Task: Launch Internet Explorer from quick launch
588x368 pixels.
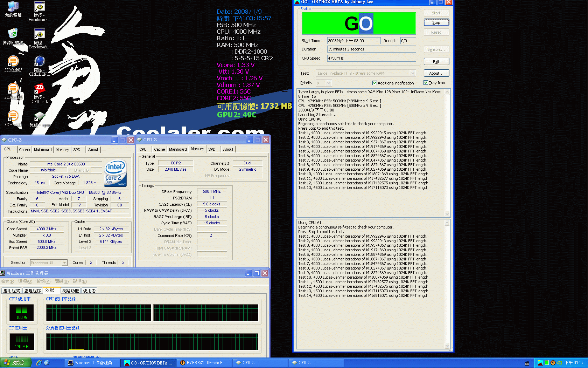Action: tap(39, 363)
